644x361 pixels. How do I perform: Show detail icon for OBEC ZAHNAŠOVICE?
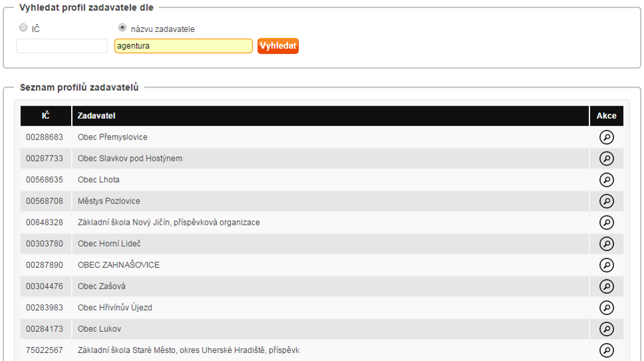pyautogui.click(x=606, y=265)
